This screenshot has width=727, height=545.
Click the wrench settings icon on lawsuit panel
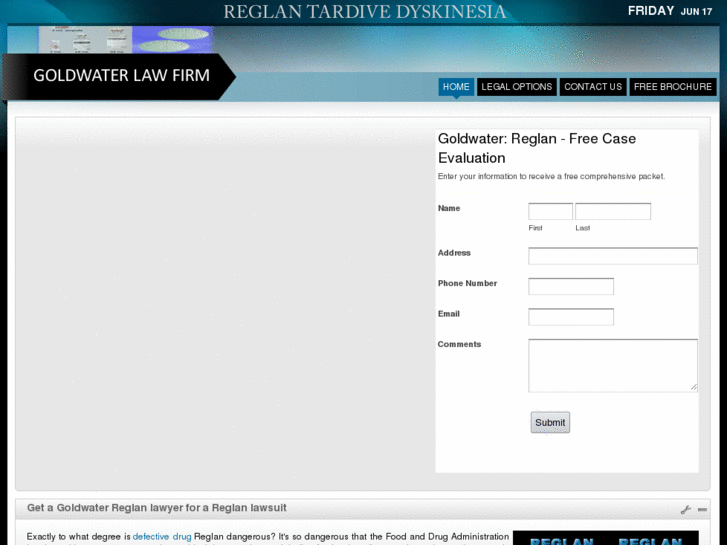[686, 510]
